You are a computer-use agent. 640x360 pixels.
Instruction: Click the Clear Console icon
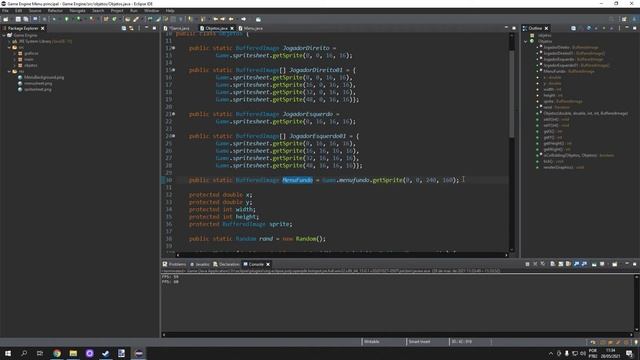click(552, 264)
